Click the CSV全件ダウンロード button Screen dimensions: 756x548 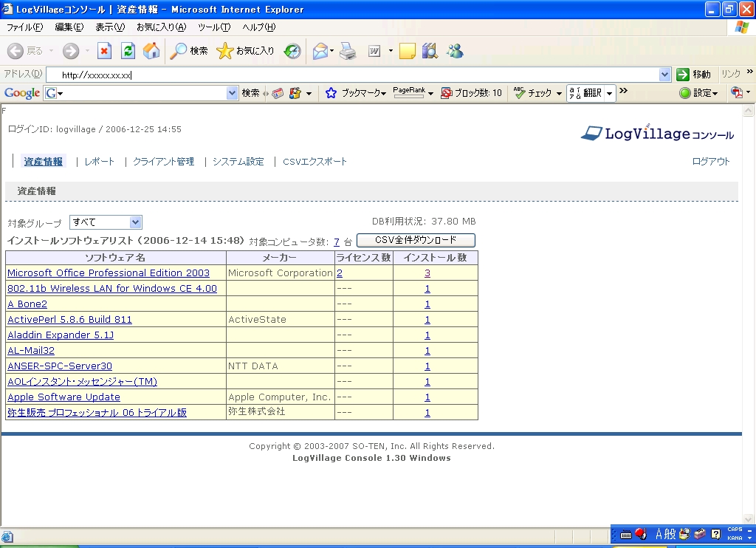(x=416, y=240)
